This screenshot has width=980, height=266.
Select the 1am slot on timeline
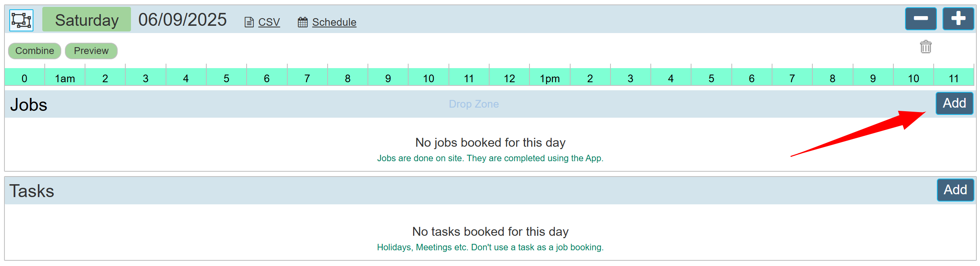click(x=65, y=78)
